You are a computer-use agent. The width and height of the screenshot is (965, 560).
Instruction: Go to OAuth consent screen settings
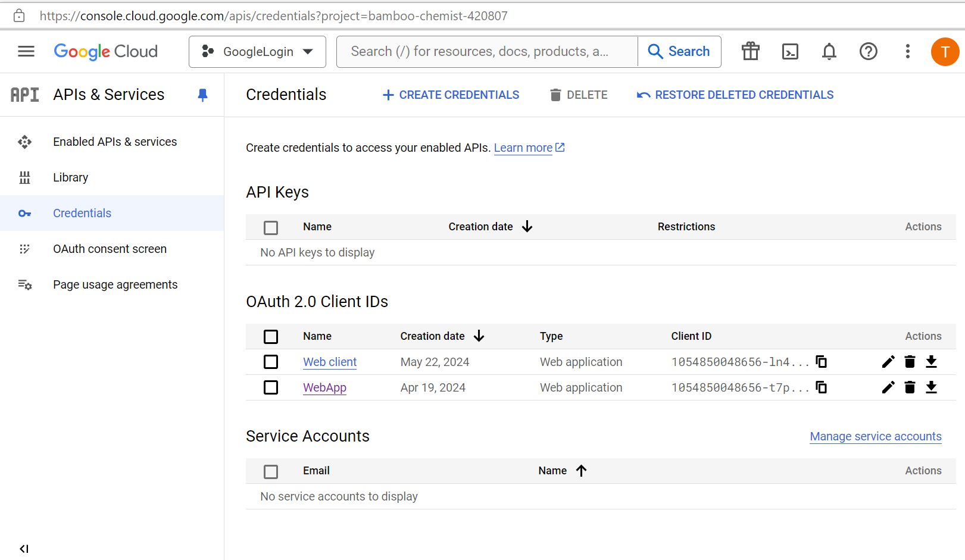coord(110,249)
